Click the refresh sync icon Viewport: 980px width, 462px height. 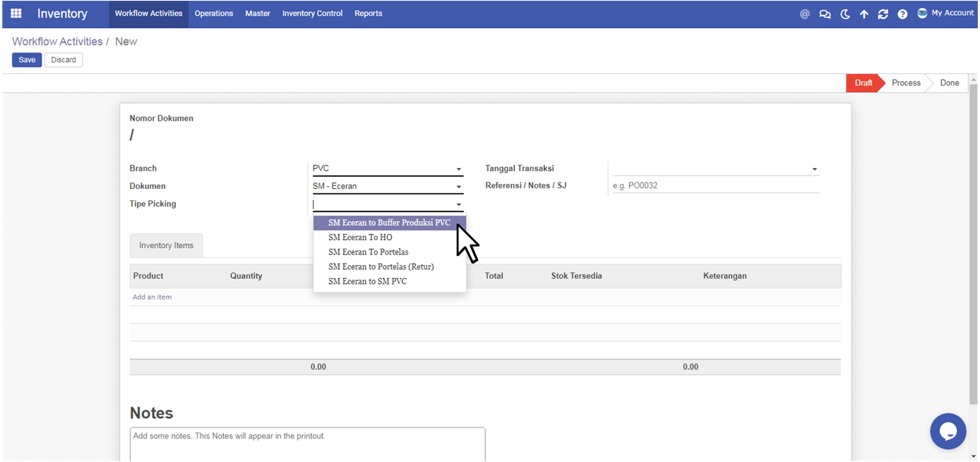[x=883, y=14]
